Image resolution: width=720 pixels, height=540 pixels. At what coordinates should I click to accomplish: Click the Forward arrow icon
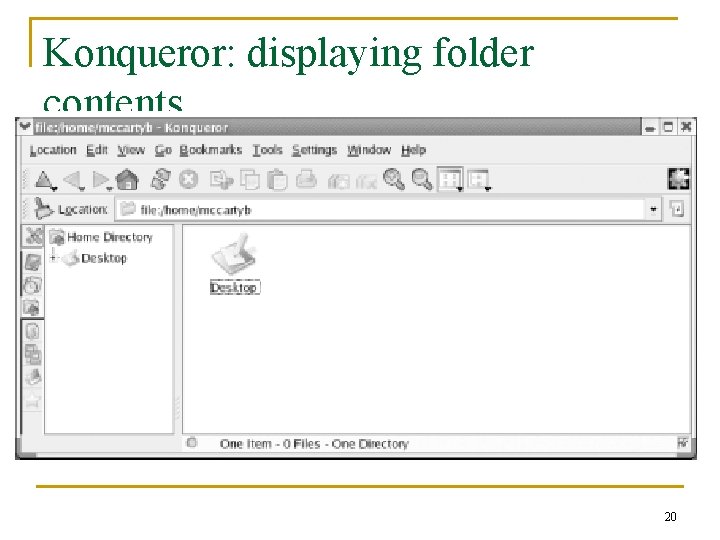(100, 180)
